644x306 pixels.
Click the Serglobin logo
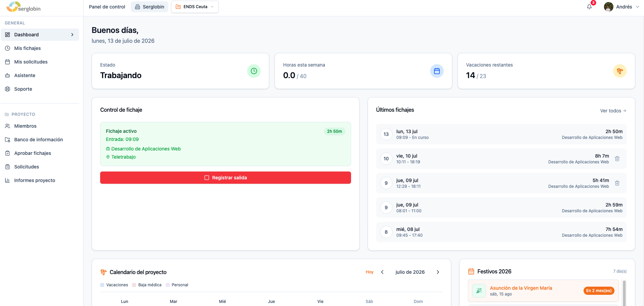coord(23,7)
